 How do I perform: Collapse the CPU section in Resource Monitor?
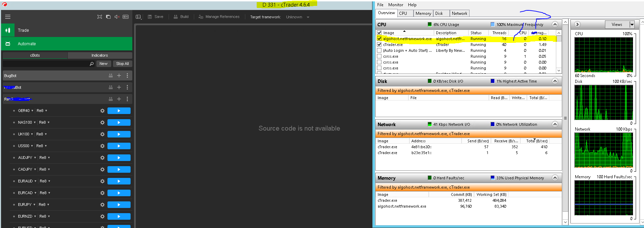(x=555, y=25)
